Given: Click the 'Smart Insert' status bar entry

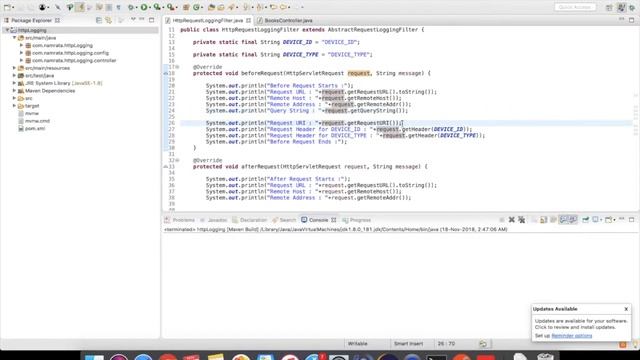Looking at the screenshot, I should (x=408, y=344).
